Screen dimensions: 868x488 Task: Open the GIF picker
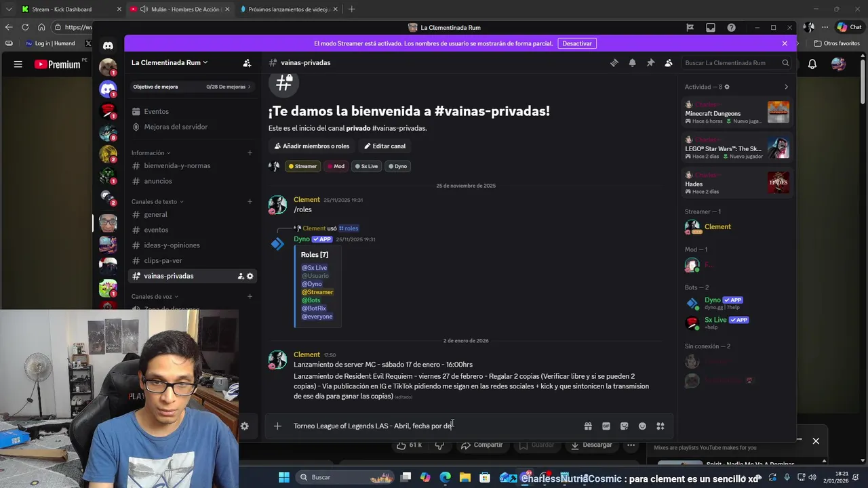coord(606,426)
